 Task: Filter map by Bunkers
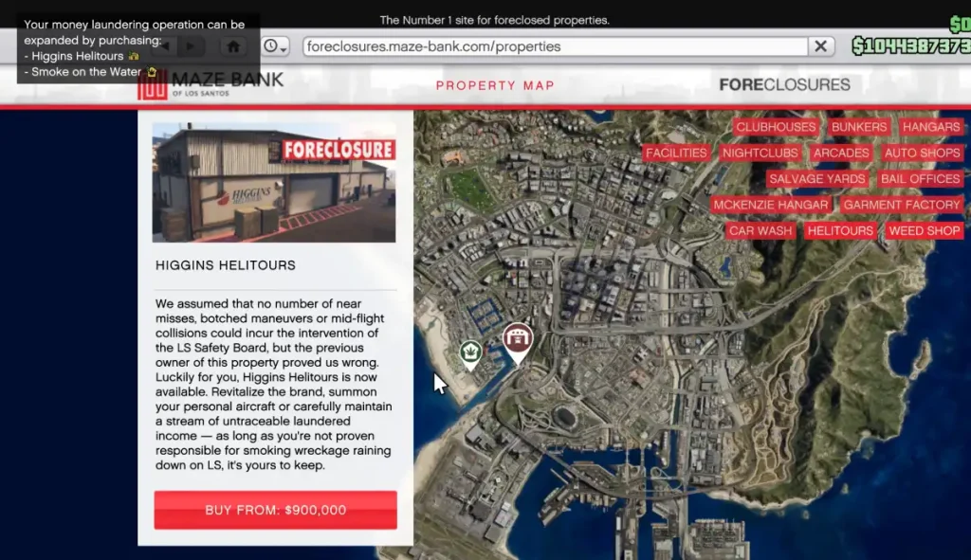859,127
